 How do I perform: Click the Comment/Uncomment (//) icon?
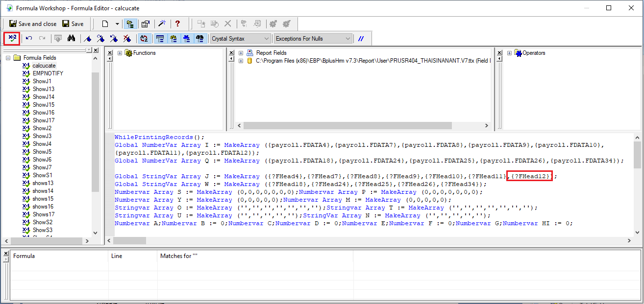click(361, 38)
